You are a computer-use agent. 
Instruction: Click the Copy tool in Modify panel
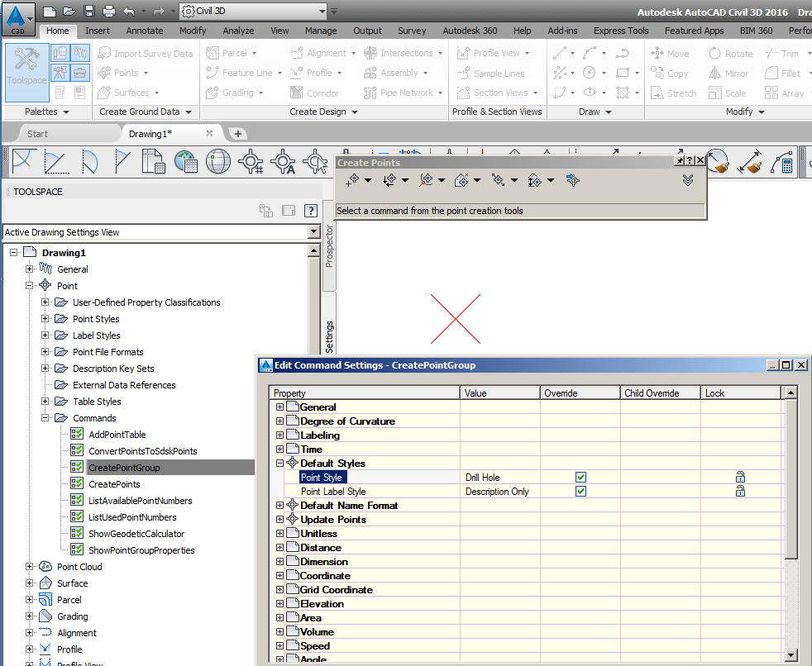[670, 73]
